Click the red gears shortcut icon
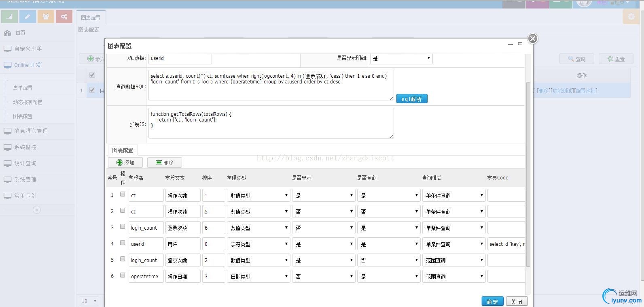This screenshot has width=644, height=307. [64, 17]
